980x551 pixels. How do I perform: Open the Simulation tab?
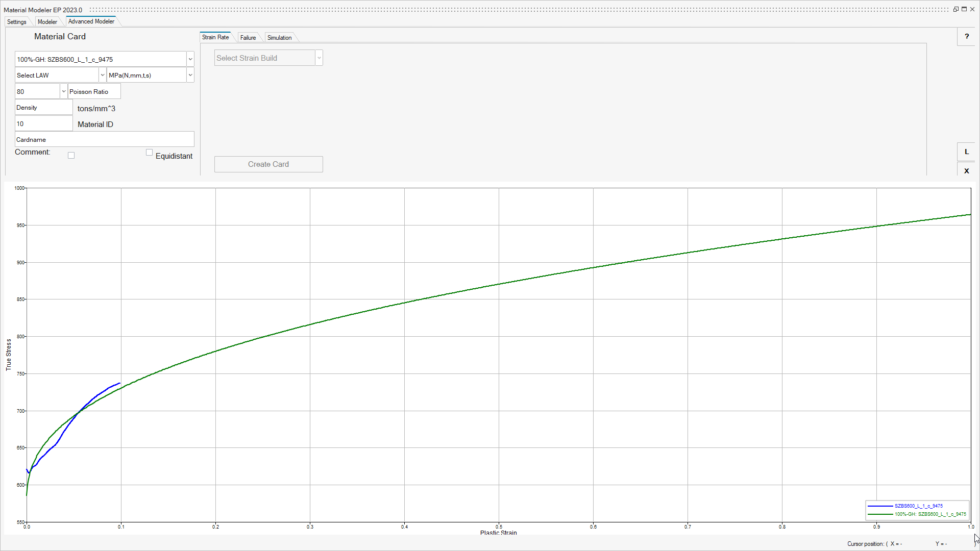point(279,38)
